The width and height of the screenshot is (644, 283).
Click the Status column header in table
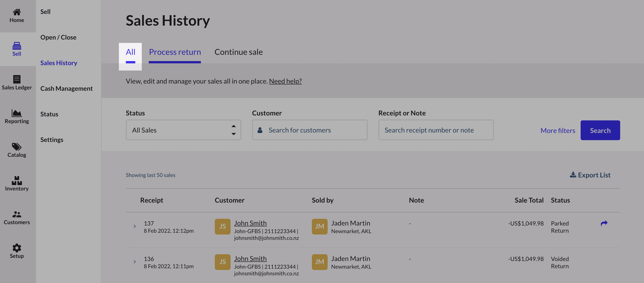[x=560, y=200]
